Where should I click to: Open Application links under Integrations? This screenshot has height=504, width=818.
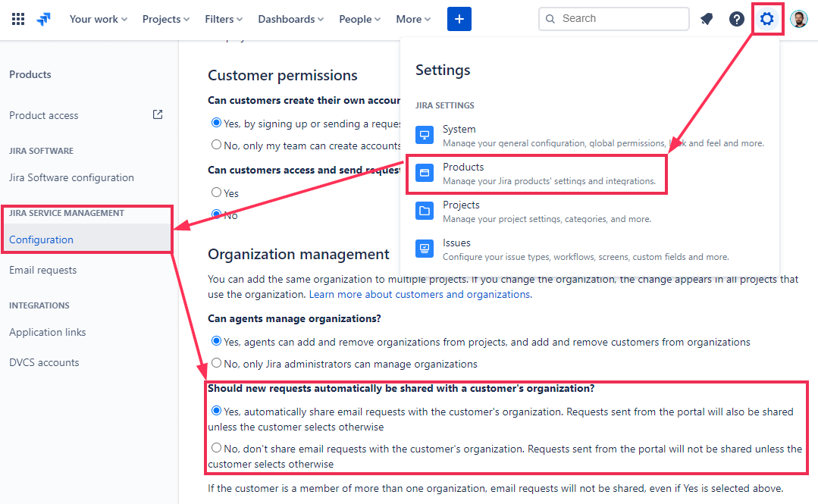(x=48, y=332)
